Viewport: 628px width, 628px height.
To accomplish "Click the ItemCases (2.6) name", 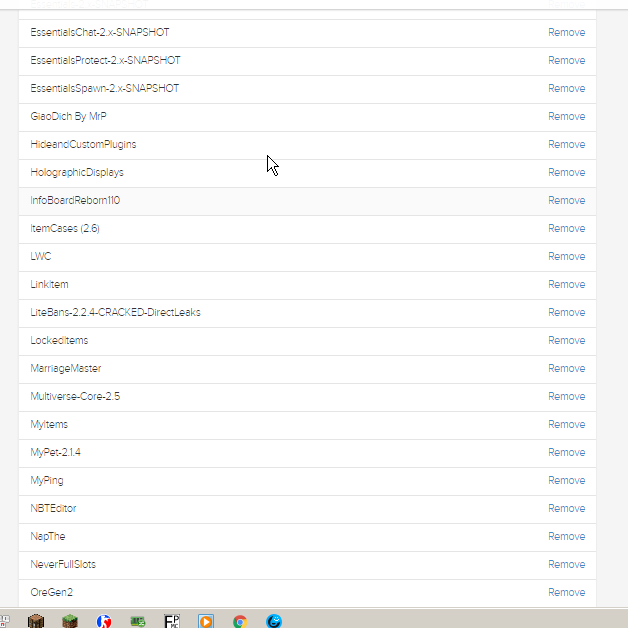I will [x=65, y=229].
